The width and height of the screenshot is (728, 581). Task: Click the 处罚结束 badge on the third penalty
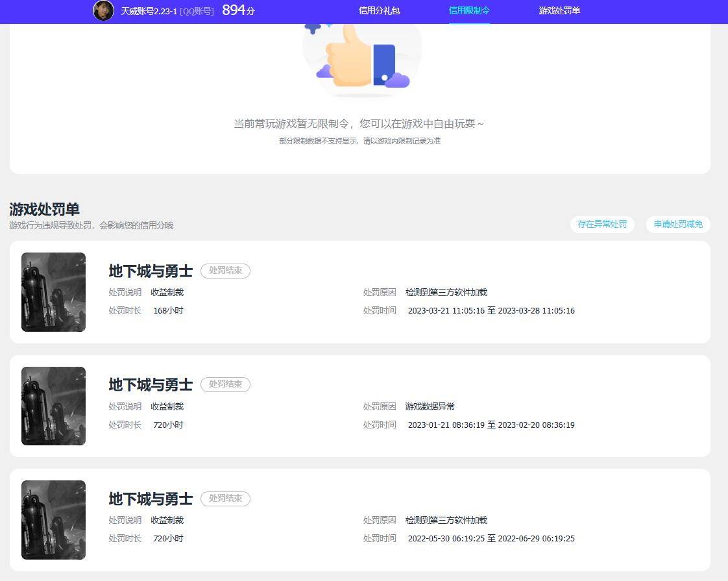click(225, 499)
